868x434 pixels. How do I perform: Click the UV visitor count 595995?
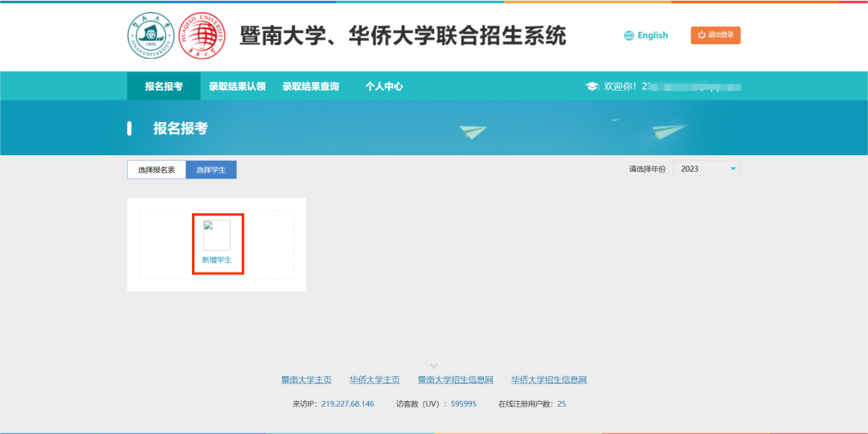tap(464, 403)
